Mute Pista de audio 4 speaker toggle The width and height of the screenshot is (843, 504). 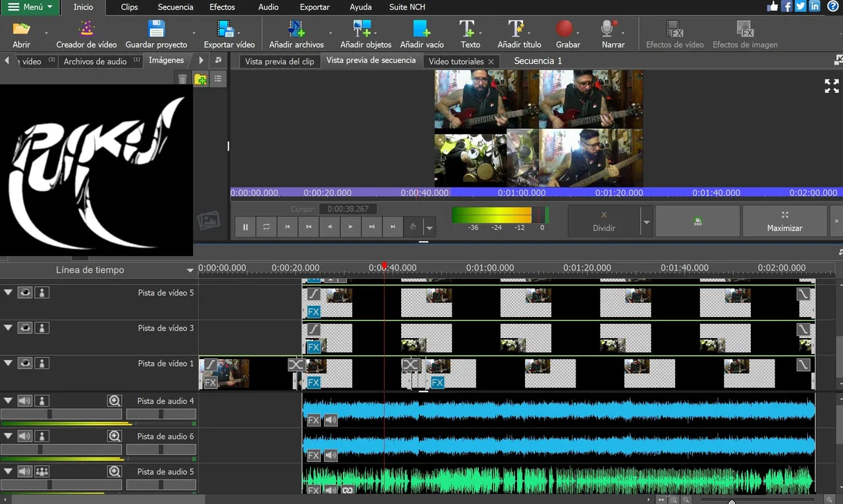click(x=25, y=400)
